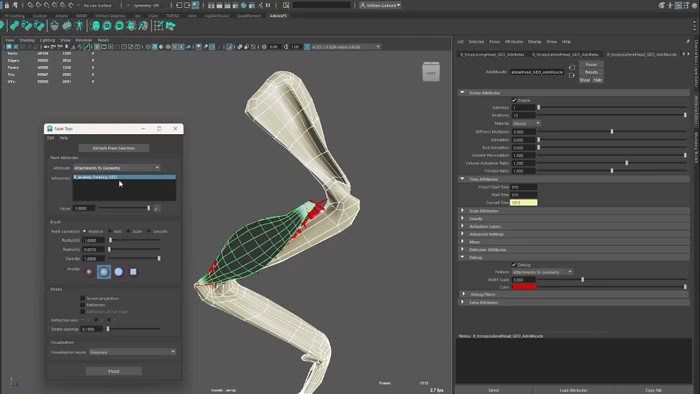Viewport: 700px width, 394px height.
Task: Click the muscle icon on the AdonisFX shelf
Action: pyautogui.click(x=15, y=26)
